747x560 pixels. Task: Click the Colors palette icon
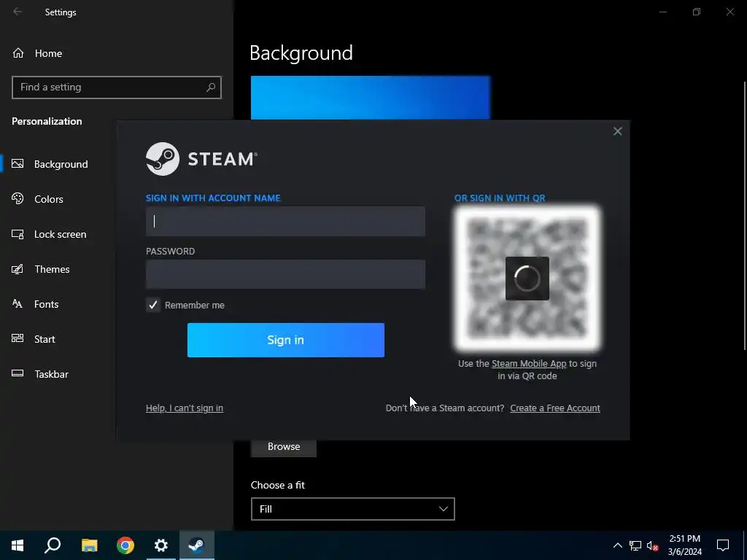[x=18, y=198]
